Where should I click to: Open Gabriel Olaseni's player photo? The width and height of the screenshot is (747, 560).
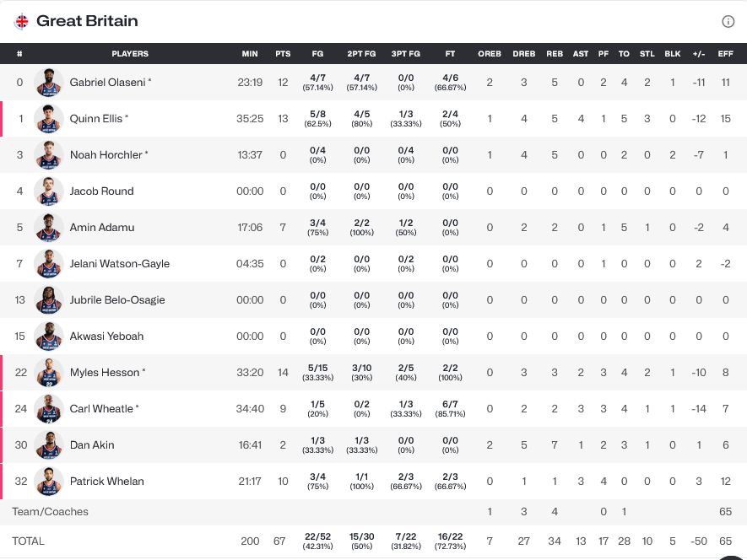49,83
